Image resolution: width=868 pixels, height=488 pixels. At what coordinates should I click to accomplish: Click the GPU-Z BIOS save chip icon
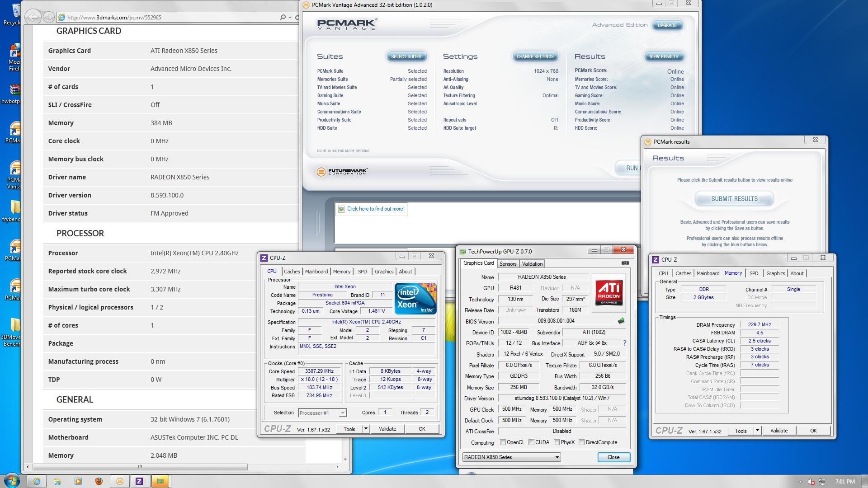pos(621,321)
